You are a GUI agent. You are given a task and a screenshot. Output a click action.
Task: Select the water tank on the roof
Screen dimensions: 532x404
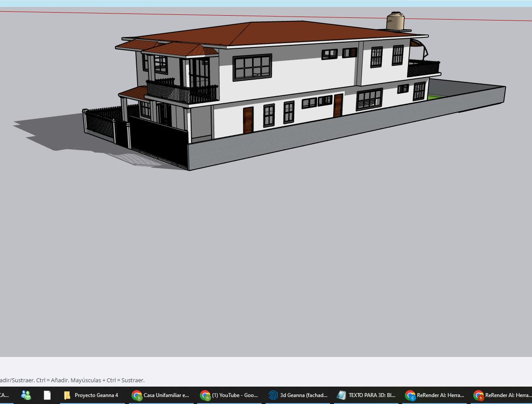pyautogui.click(x=395, y=22)
